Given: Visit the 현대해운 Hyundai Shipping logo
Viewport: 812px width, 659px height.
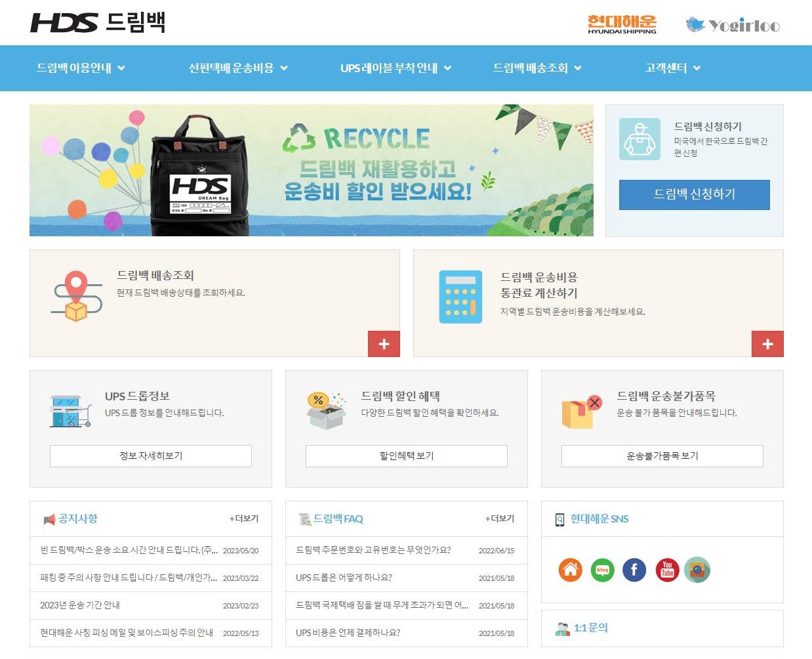Looking at the screenshot, I should (x=622, y=24).
